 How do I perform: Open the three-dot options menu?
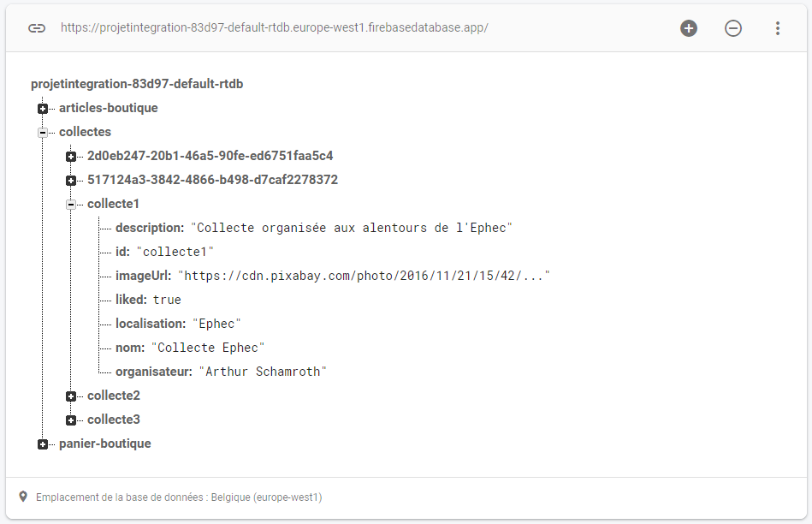click(x=777, y=28)
